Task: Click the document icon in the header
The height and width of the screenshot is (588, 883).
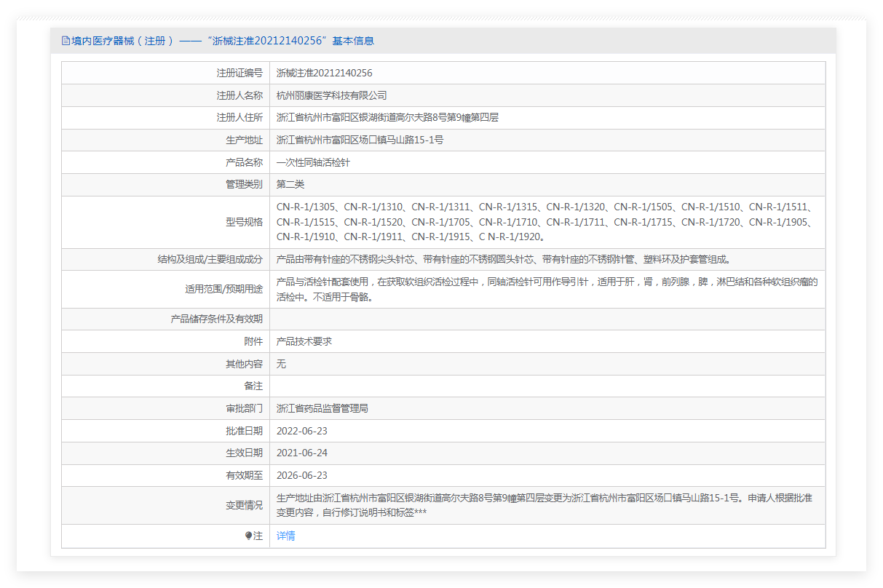Action: tap(66, 41)
